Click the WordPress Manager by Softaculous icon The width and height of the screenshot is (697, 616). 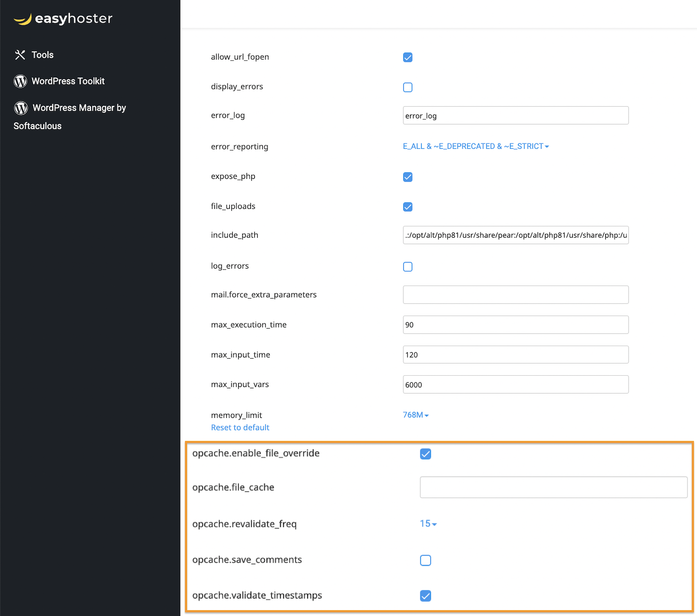(21, 108)
